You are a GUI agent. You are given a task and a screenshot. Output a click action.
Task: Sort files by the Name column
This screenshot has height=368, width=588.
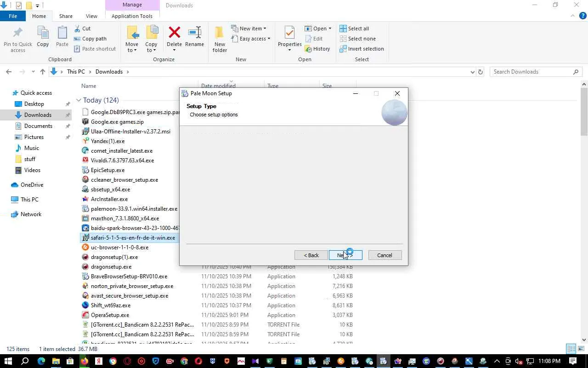(89, 86)
